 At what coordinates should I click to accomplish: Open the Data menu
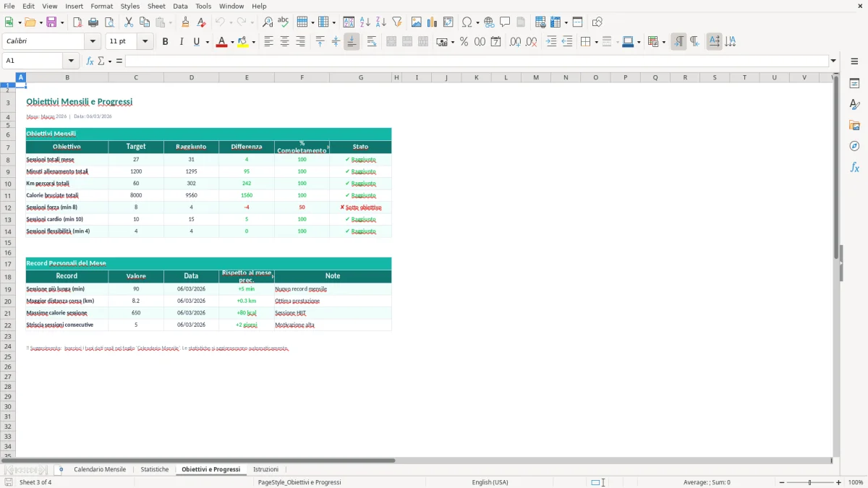click(180, 6)
